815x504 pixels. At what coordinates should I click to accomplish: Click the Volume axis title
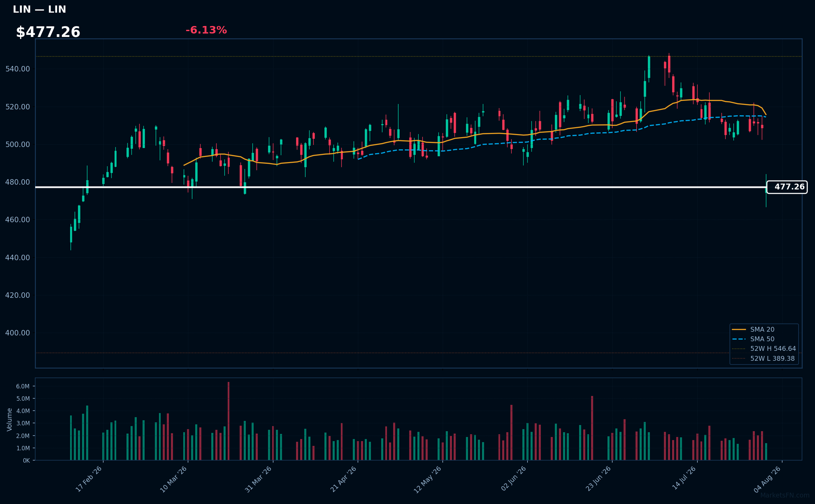pos(10,420)
